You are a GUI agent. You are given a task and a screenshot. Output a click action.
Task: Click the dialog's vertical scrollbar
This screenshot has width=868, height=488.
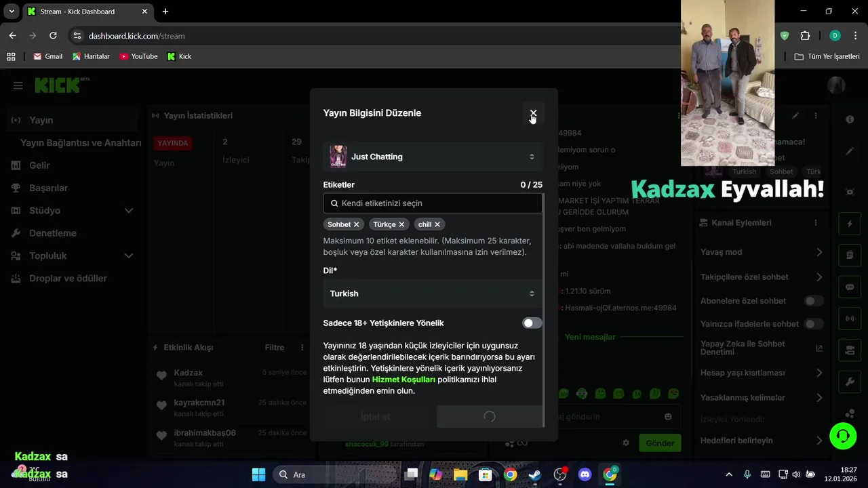point(545,310)
